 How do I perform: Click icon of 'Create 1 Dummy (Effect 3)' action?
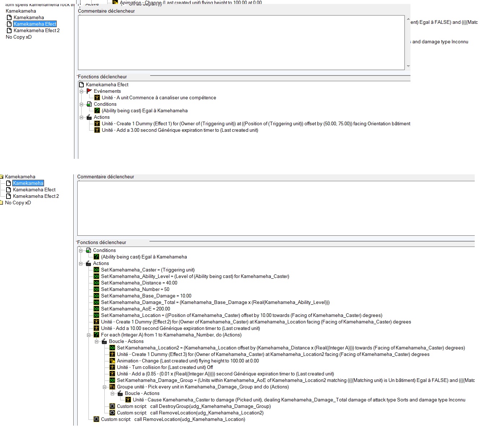[112, 354]
